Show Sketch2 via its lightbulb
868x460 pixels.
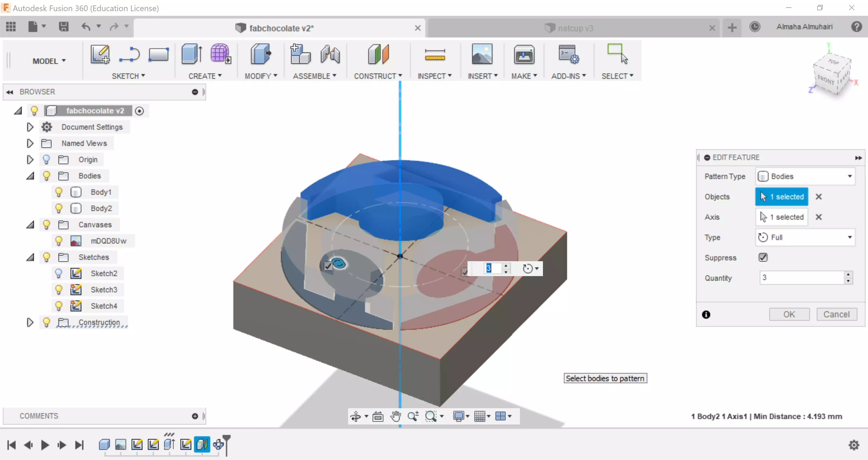tap(59, 273)
